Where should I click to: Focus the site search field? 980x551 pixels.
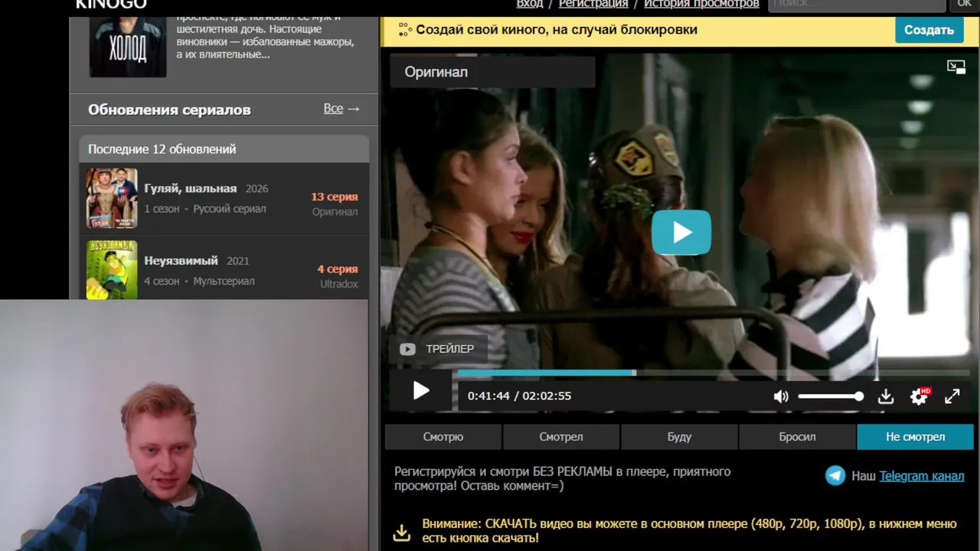[x=857, y=5]
